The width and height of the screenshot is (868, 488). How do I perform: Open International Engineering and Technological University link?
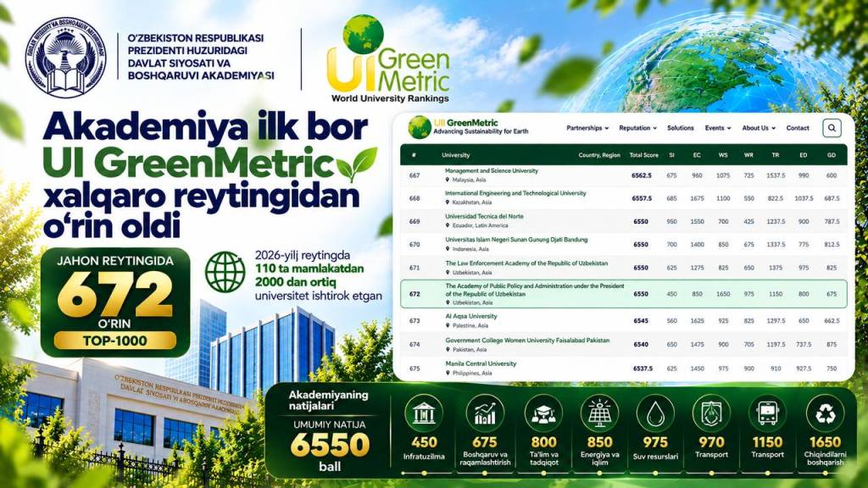tap(515, 193)
